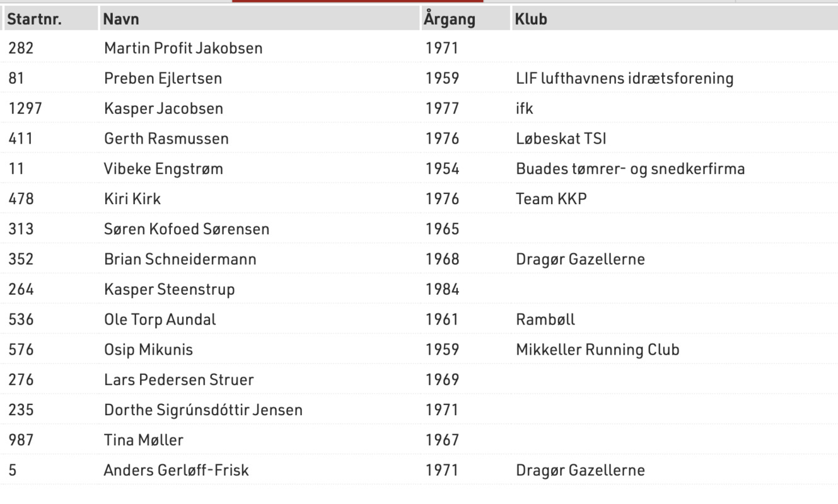Click the Mikkeller Running Club cell
Viewport: 838px width, 504px height.
click(598, 350)
